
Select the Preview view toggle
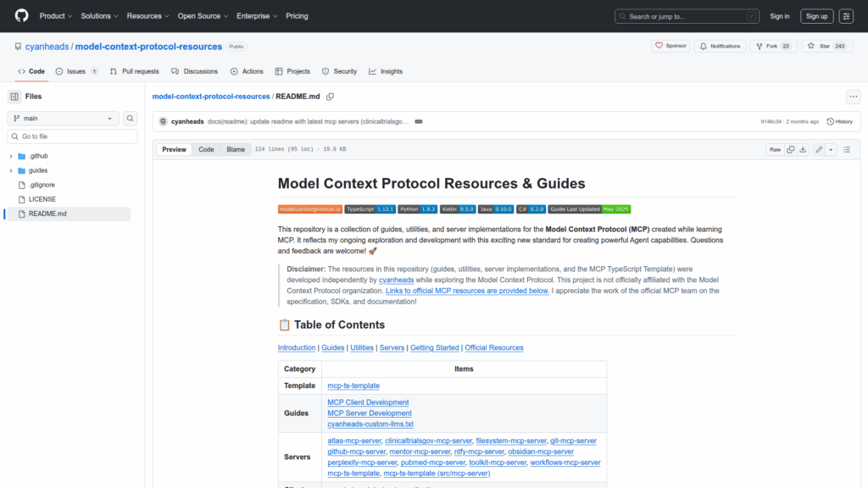click(174, 149)
